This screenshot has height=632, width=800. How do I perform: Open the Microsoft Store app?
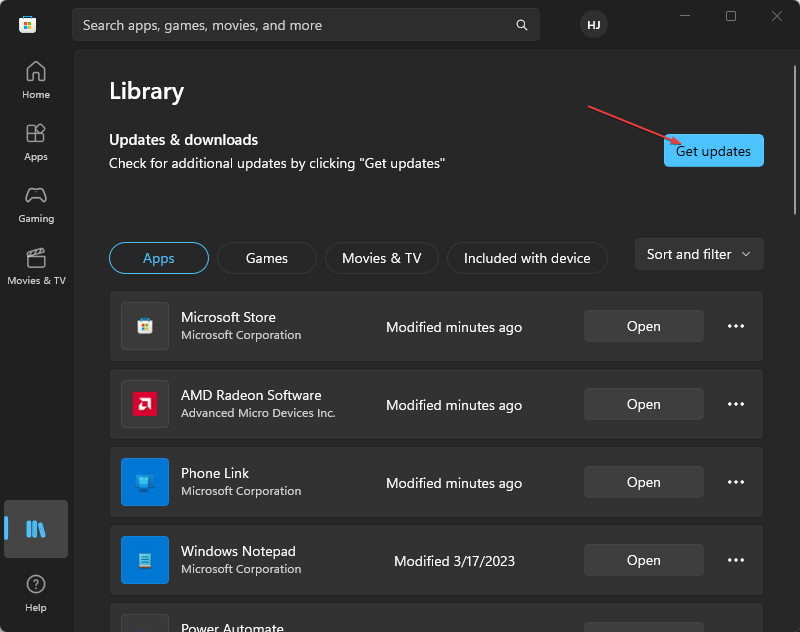(643, 326)
